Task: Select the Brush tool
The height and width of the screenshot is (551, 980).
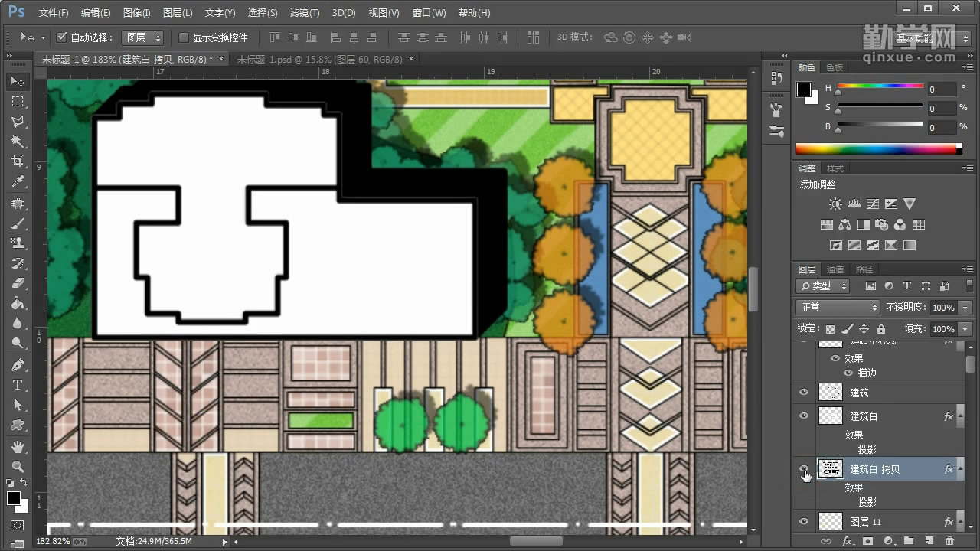Action: click(x=18, y=224)
